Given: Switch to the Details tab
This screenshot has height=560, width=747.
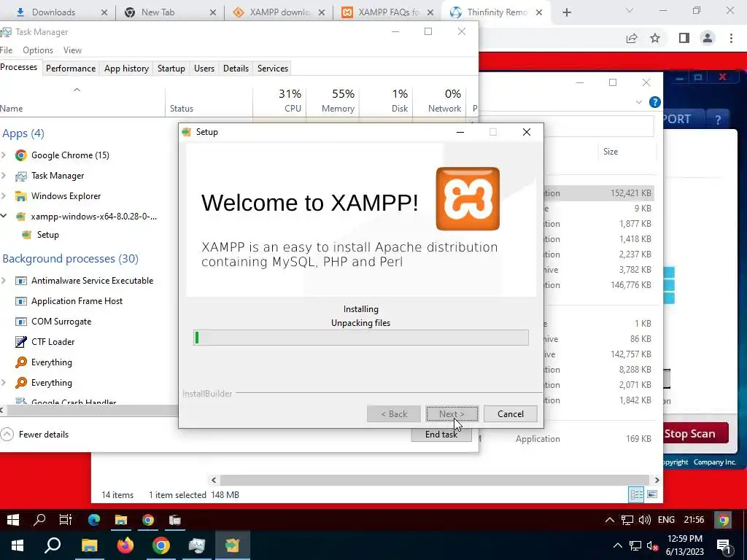Looking at the screenshot, I should [236, 69].
